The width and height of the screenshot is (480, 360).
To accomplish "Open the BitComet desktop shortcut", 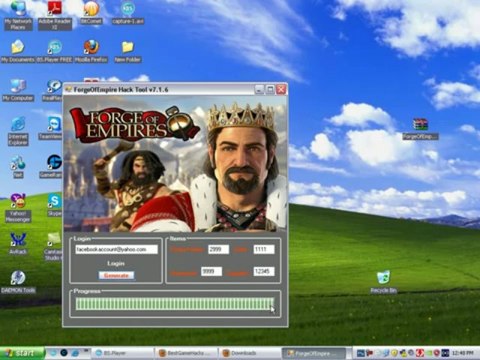I will coord(91,13).
